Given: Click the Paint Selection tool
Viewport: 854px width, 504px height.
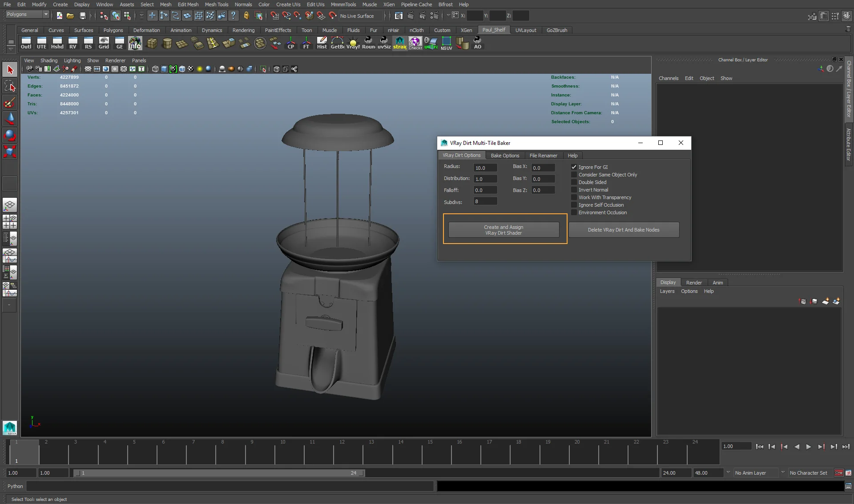Looking at the screenshot, I should pyautogui.click(x=10, y=103).
